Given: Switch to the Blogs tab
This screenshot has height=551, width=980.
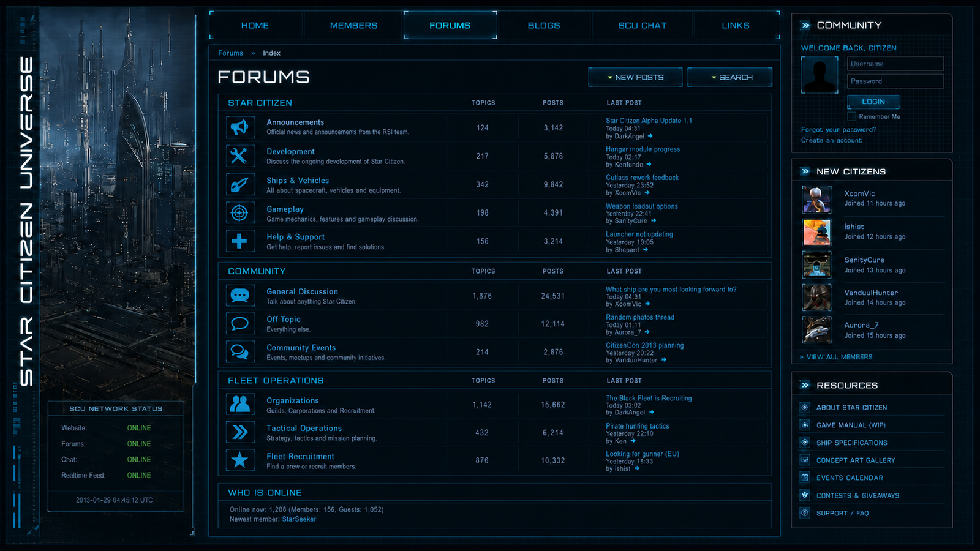Looking at the screenshot, I should click(x=544, y=25).
